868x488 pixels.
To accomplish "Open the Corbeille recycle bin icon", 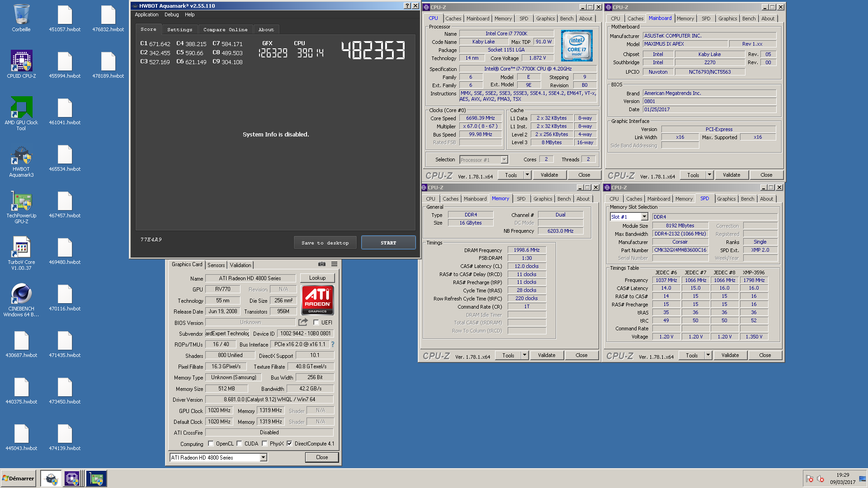I will tap(21, 18).
